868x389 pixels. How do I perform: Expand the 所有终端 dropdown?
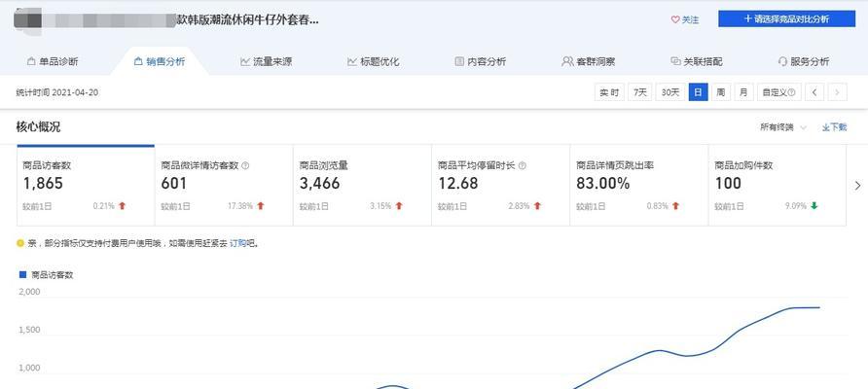click(783, 127)
